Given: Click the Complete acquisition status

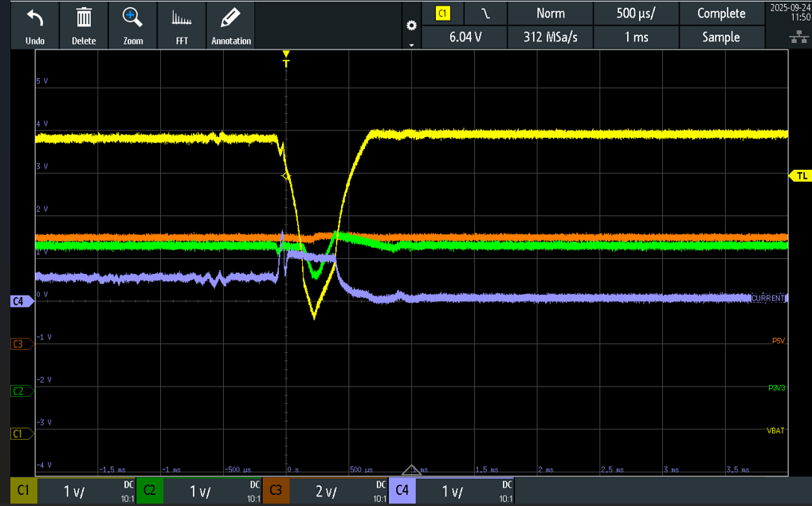Looking at the screenshot, I should [721, 14].
